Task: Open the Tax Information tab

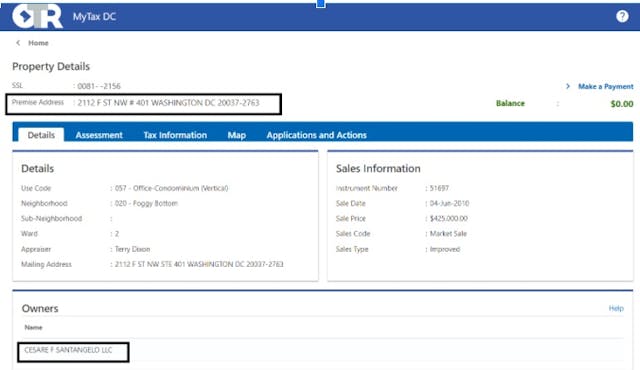Action: click(175, 135)
